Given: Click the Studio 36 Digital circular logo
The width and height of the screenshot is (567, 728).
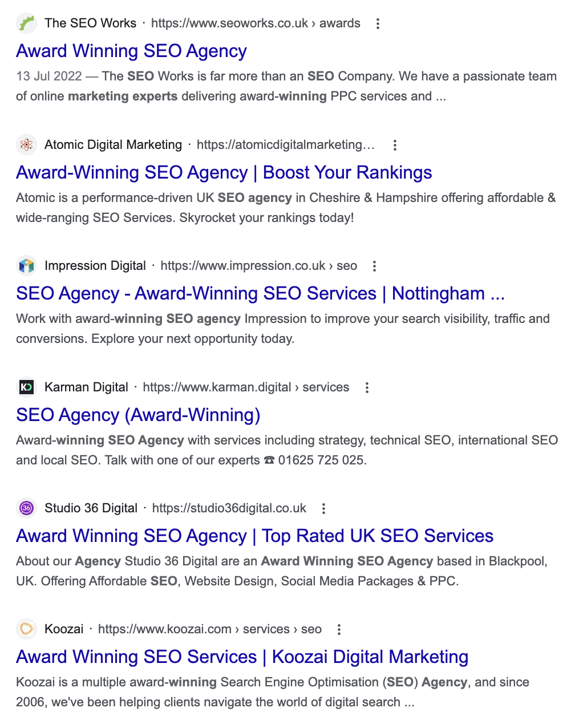Looking at the screenshot, I should [x=26, y=508].
